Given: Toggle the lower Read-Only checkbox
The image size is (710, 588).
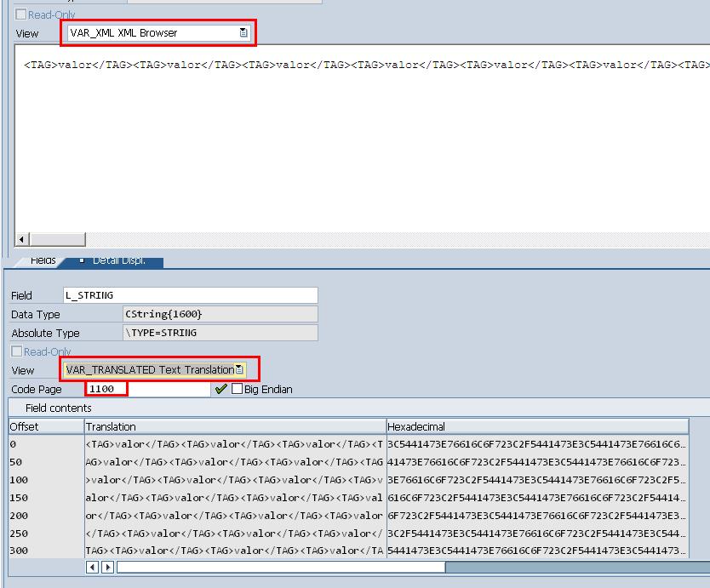Looking at the screenshot, I should point(17,351).
